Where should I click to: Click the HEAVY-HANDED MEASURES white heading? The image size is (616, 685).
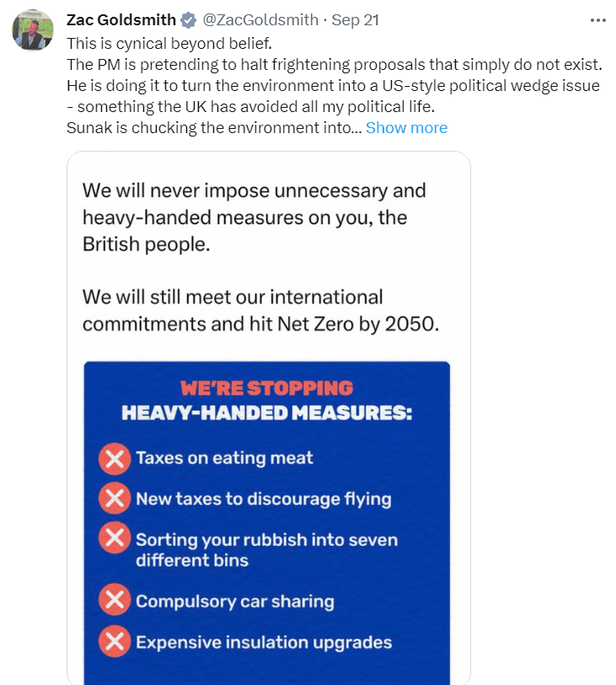266,414
